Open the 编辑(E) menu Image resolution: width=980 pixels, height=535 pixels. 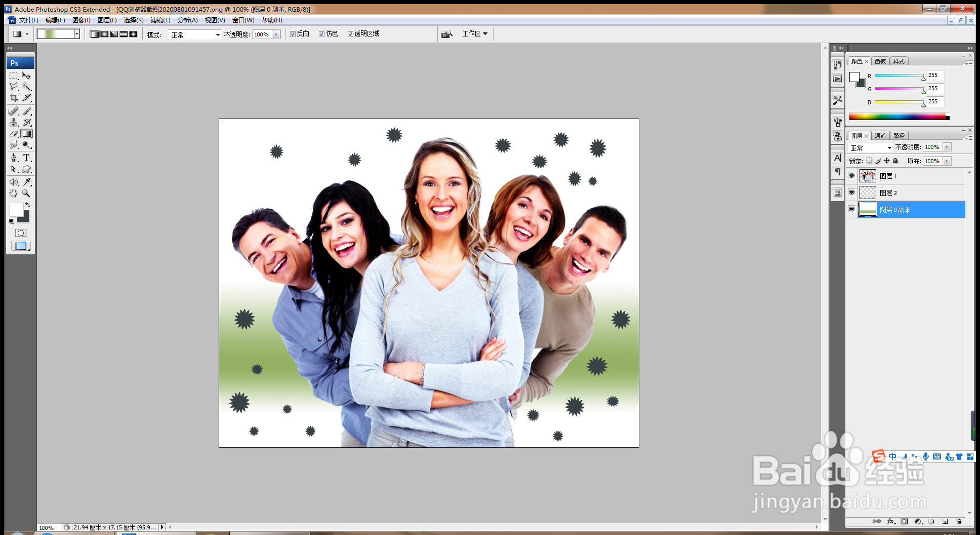[x=55, y=20]
